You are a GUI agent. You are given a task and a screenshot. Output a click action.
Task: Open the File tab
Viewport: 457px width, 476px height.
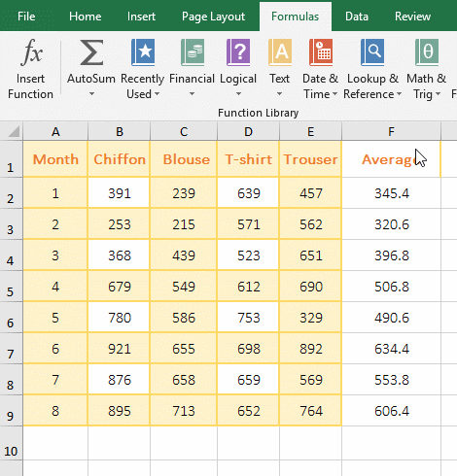(x=26, y=17)
